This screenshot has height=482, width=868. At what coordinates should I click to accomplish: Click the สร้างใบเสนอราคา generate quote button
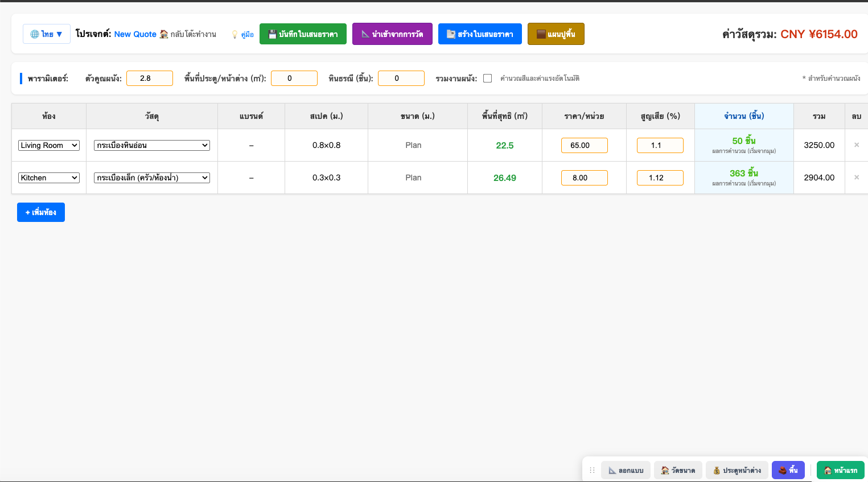point(480,34)
